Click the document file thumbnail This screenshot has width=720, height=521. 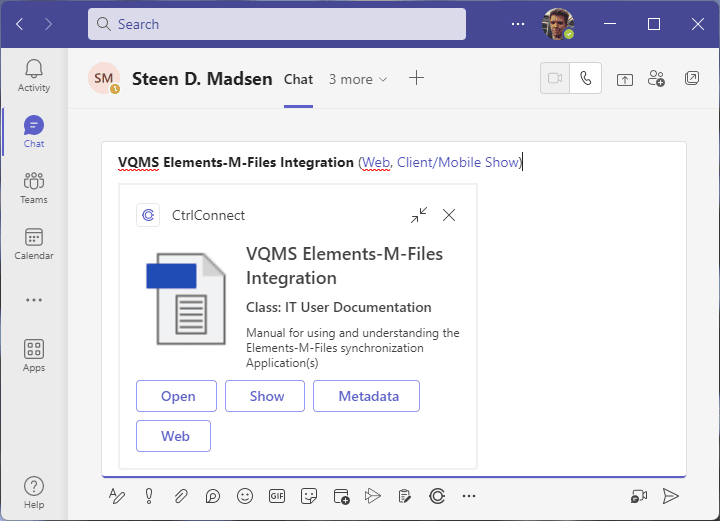[186, 298]
